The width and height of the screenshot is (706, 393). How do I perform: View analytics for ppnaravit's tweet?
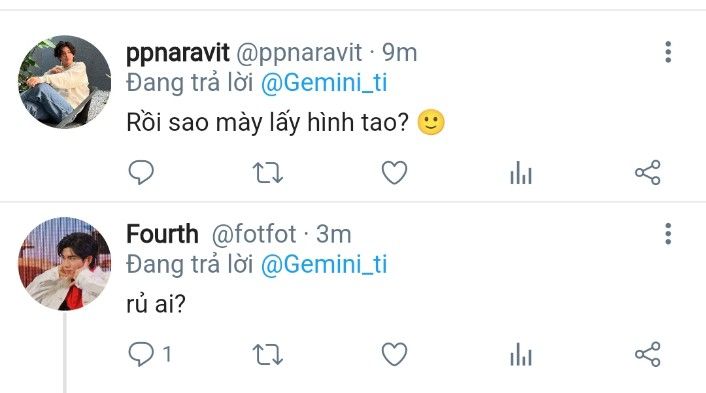click(x=521, y=173)
